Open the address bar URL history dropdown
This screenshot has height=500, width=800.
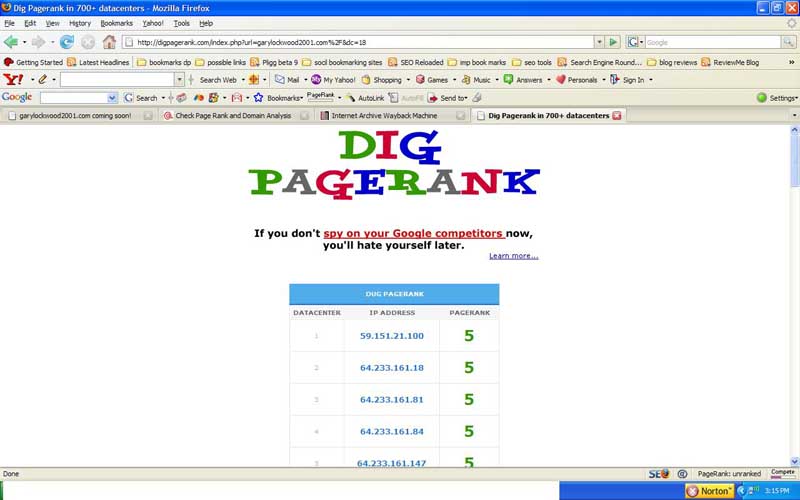(599, 42)
